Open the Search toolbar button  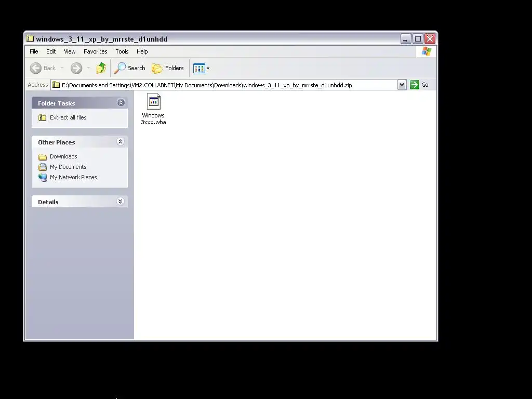click(129, 68)
